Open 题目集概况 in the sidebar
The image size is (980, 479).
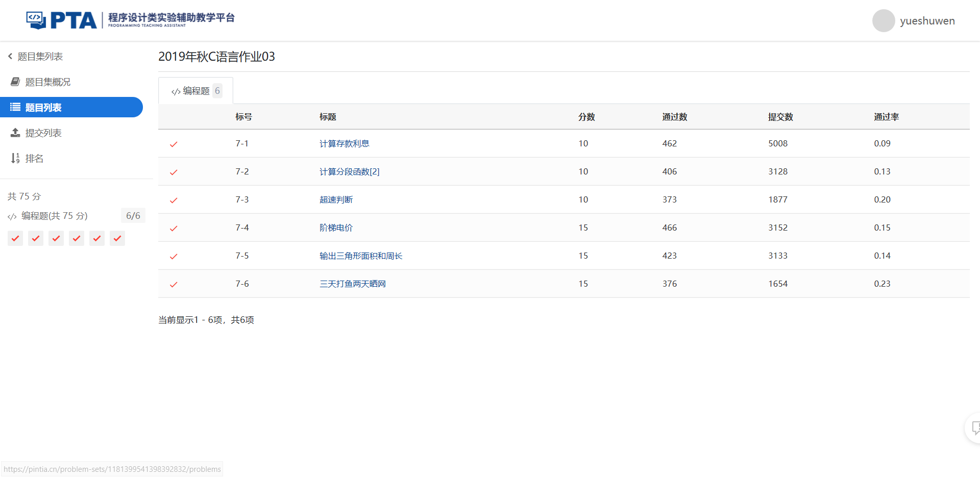(48, 82)
